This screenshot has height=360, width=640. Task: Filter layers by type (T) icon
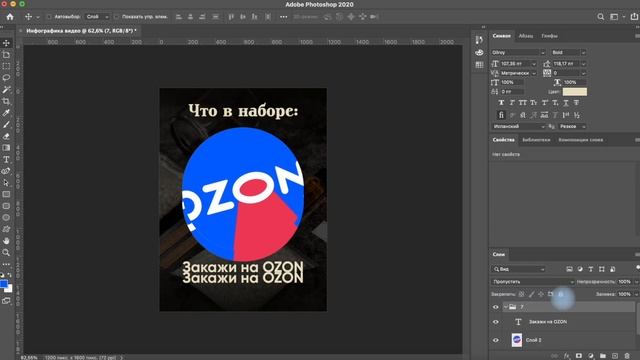[591, 269]
